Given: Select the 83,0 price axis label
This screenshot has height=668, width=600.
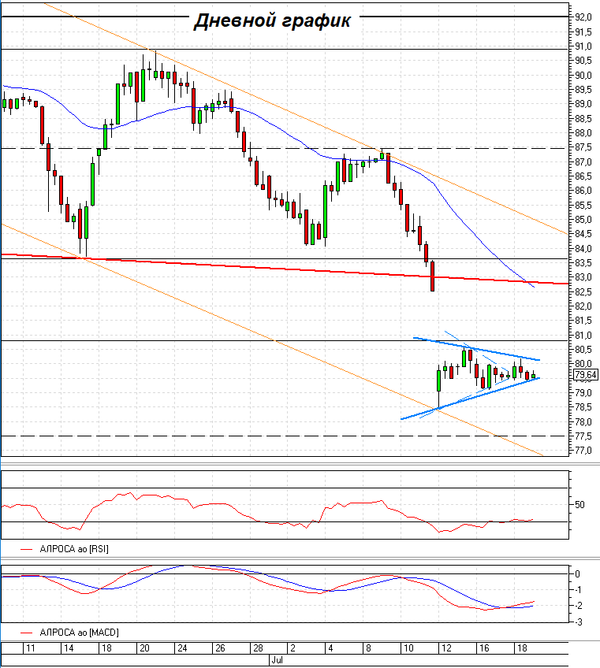Looking at the screenshot, I should [583, 277].
